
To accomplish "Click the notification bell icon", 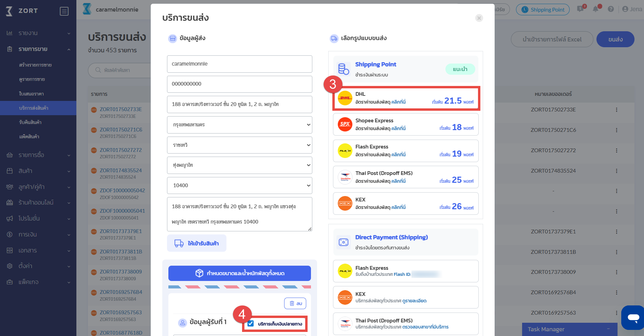I will [x=595, y=9].
